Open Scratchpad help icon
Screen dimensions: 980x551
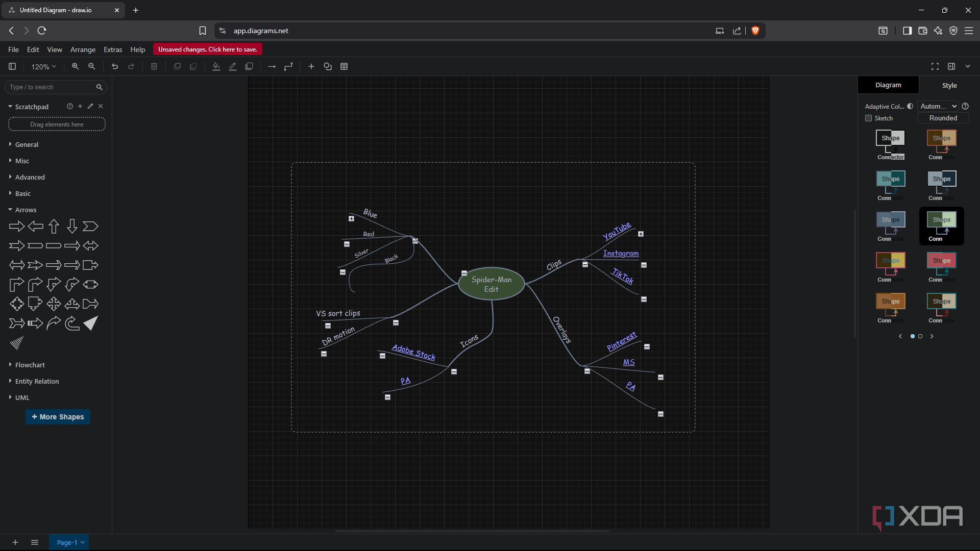tap(69, 106)
